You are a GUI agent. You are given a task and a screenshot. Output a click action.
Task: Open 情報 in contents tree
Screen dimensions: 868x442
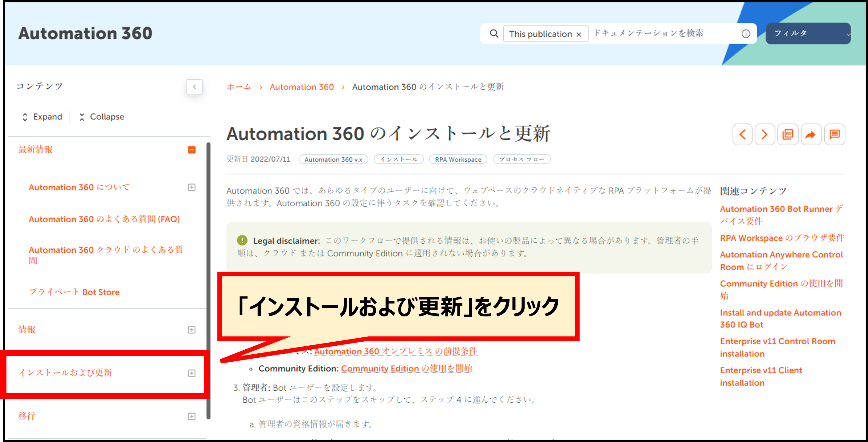pyautogui.click(x=27, y=330)
